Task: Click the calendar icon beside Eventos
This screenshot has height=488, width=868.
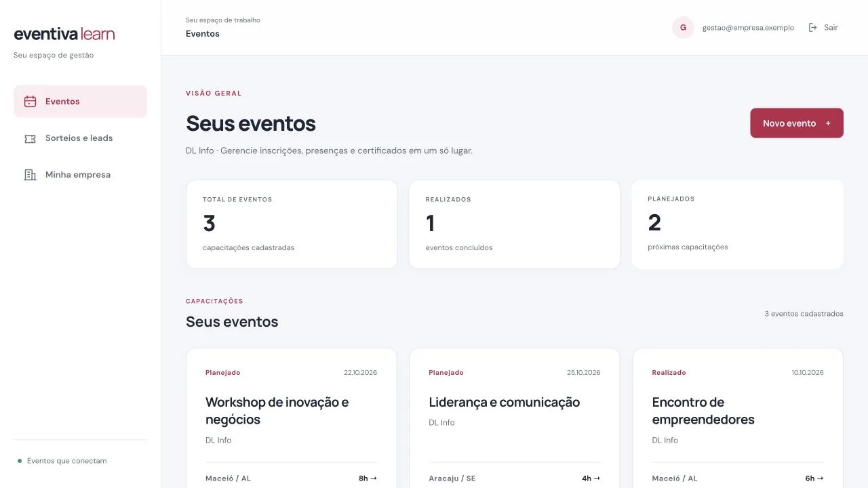Action: pos(30,102)
